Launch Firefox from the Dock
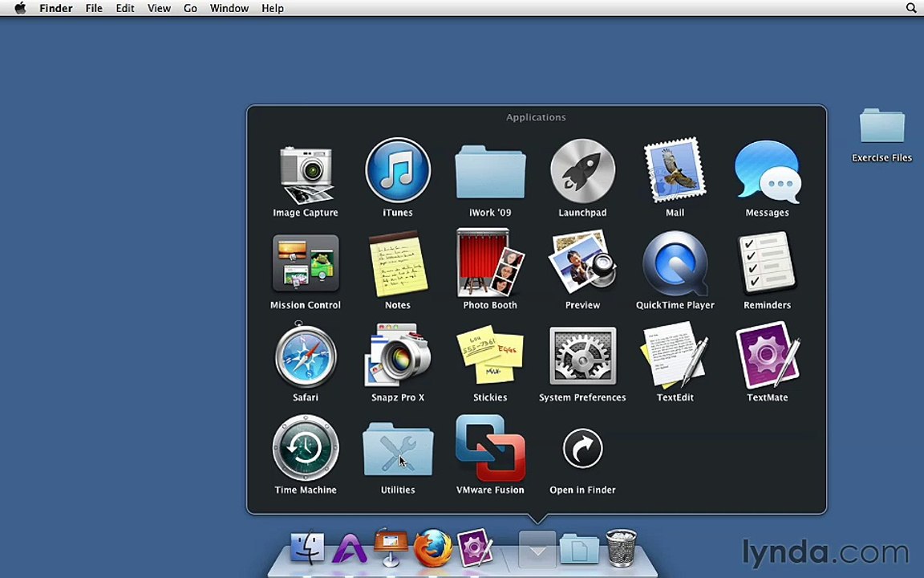Image resolution: width=924 pixels, height=578 pixels. click(x=432, y=548)
